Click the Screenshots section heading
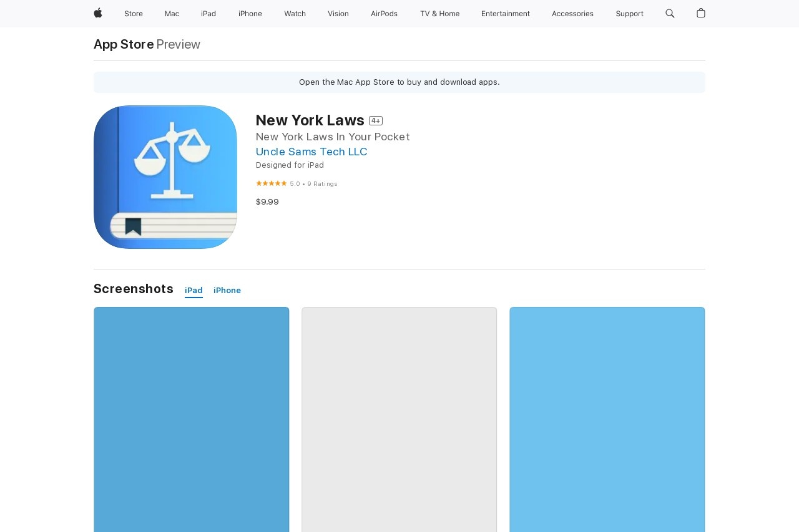The width and height of the screenshot is (799, 532). tap(134, 289)
